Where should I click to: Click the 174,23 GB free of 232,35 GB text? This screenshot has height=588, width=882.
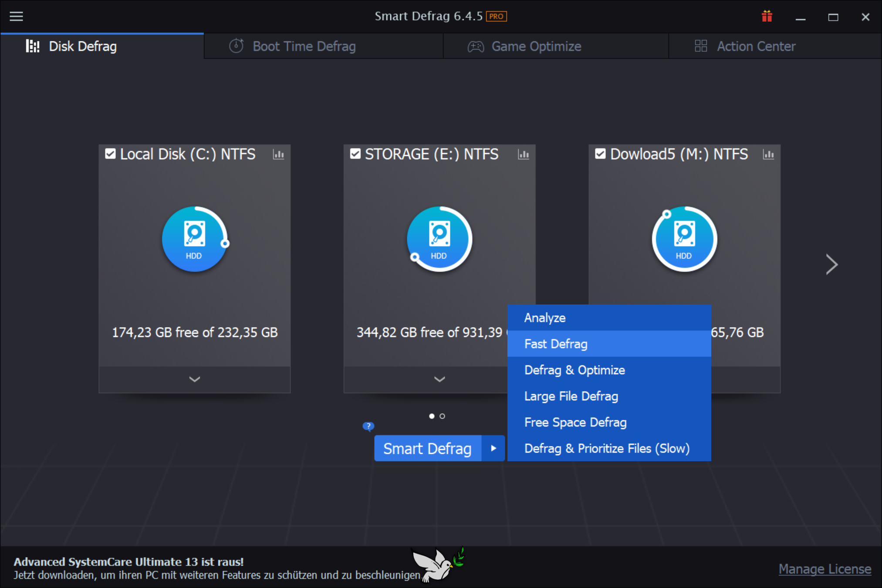point(195,332)
